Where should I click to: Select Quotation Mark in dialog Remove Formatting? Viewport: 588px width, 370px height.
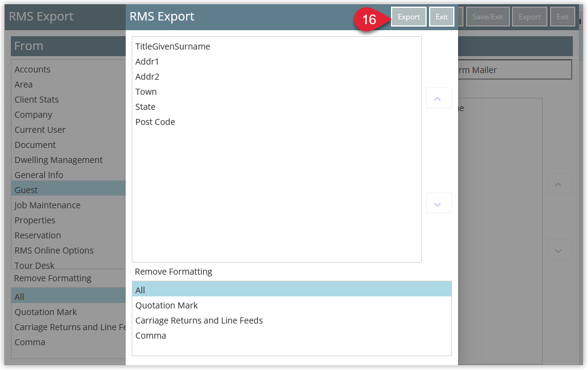(292, 305)
